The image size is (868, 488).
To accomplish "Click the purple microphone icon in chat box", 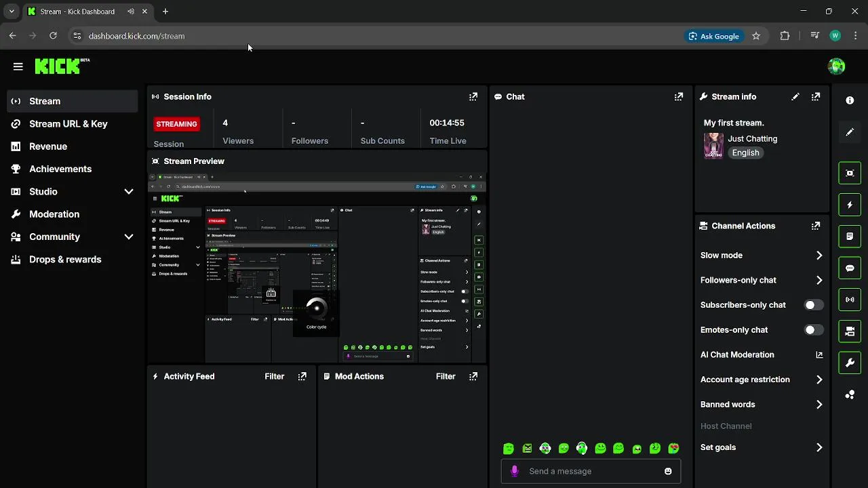I will coord(515,471).
